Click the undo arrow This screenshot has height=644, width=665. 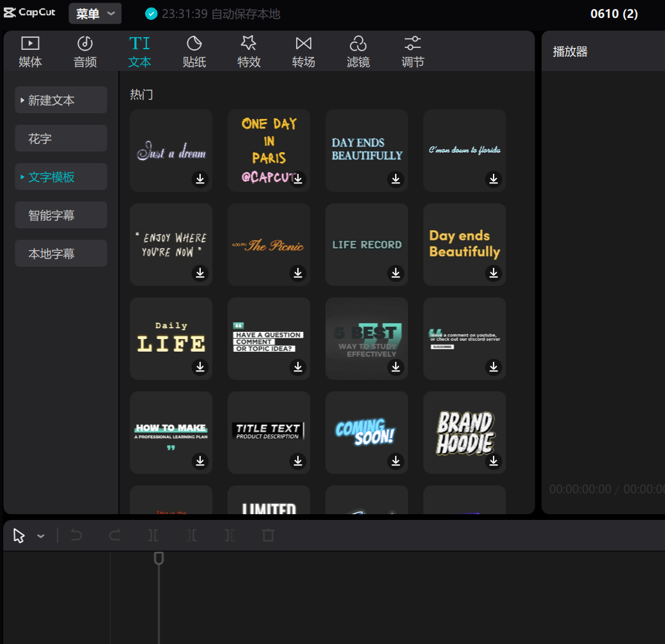click(x=76, y=535)
